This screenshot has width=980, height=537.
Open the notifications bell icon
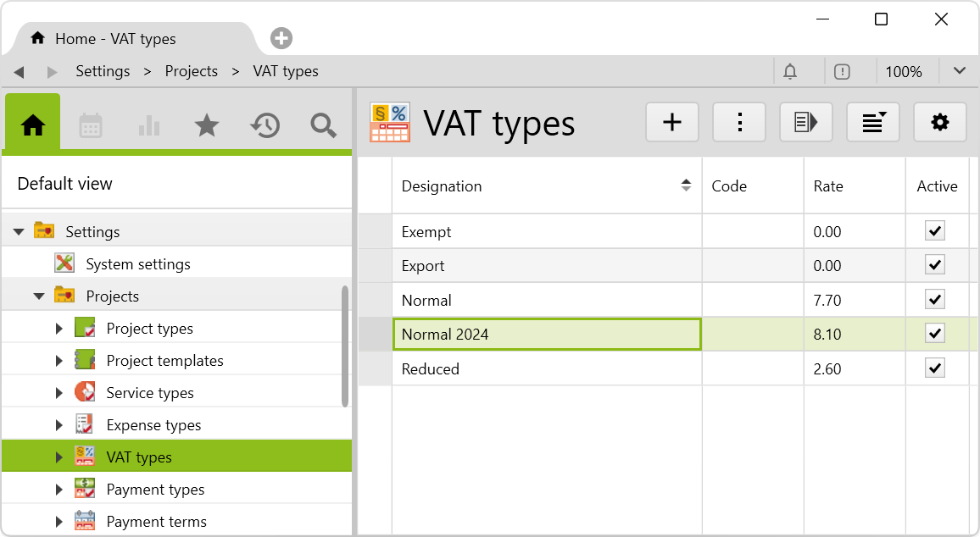(x=790, y=72)
